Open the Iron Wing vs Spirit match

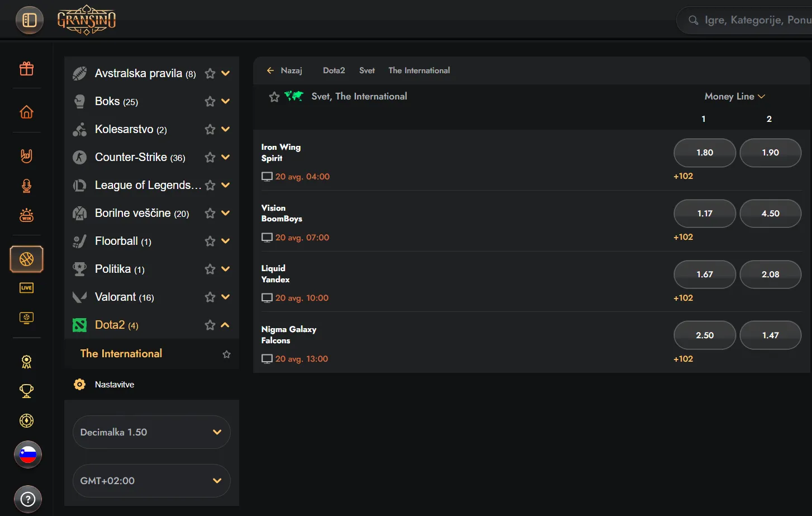pyautogui.click(x=281, y=153)
